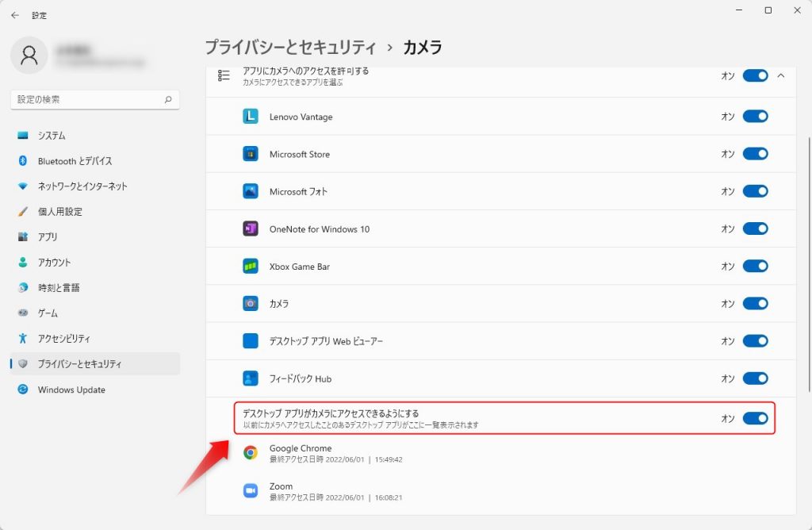812x530 pixels.
Task: Click the アプリ sidebar icon
Action: pos(23,236)
